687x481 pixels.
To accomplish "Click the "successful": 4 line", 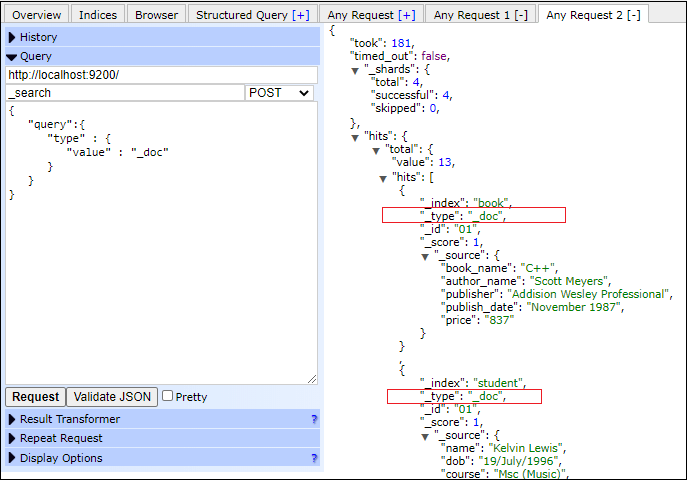I will (x=411, y=95).
